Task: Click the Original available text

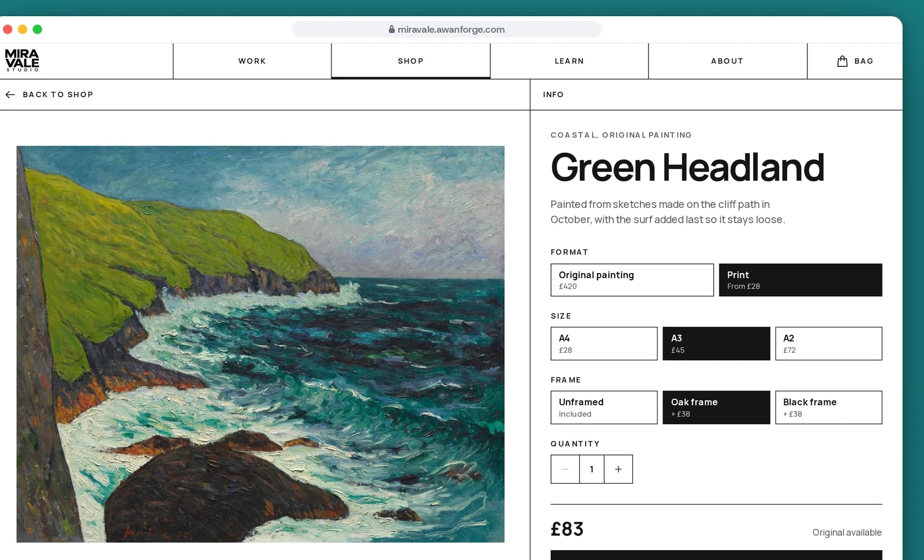Action: [847, 532]
